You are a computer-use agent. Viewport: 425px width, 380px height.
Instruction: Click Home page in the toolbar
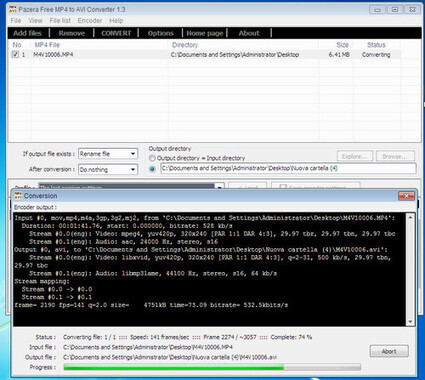point(205,33)
